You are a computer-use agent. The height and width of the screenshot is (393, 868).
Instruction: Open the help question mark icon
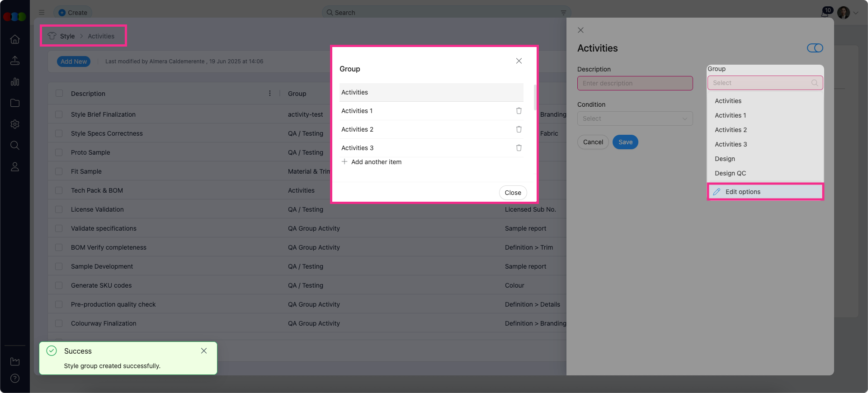(x=15, y=379)
